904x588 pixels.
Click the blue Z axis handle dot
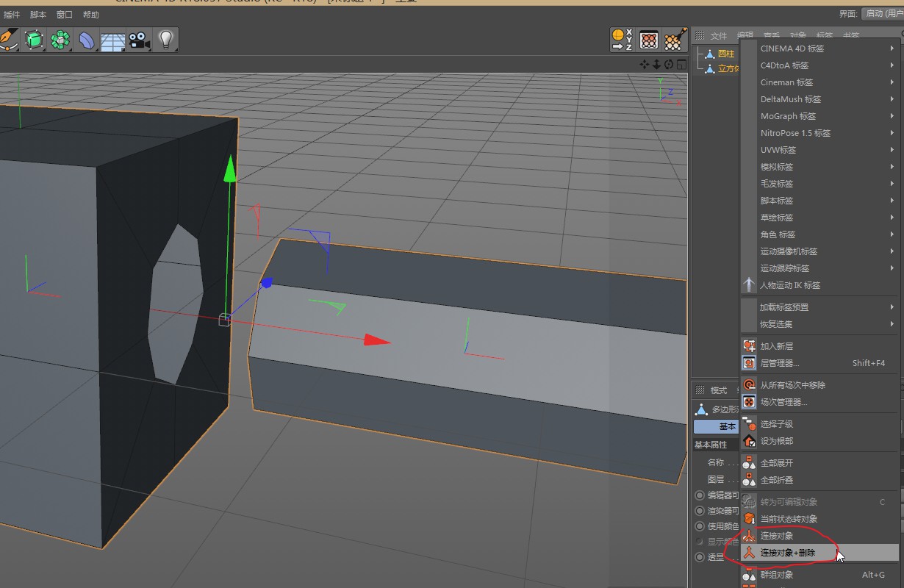(267, 282)
